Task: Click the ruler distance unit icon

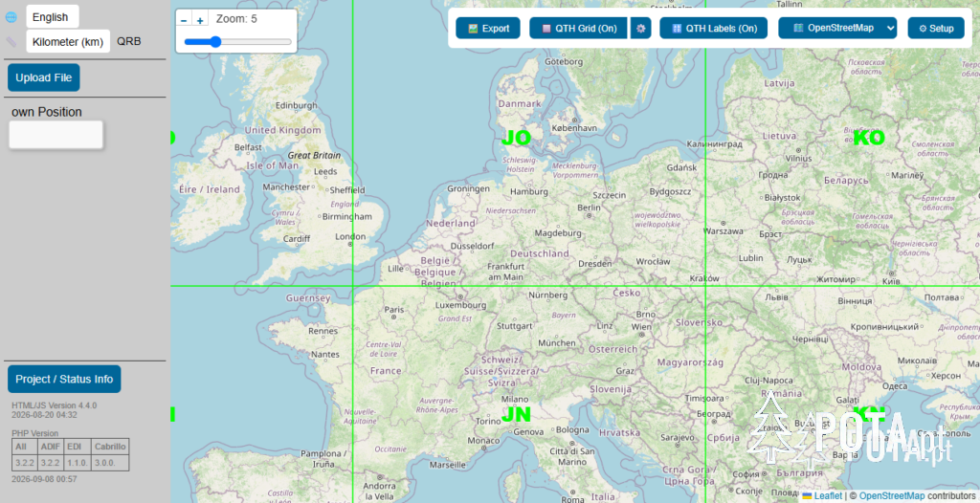Action: (11, 42)
